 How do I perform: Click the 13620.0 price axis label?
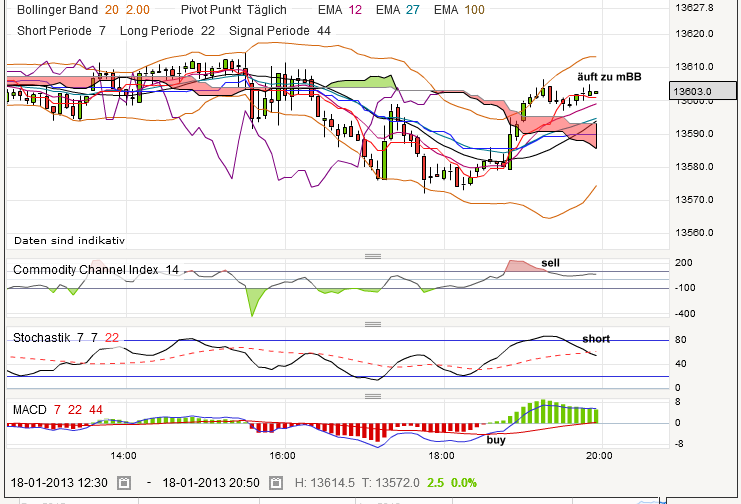coord(694,34)
